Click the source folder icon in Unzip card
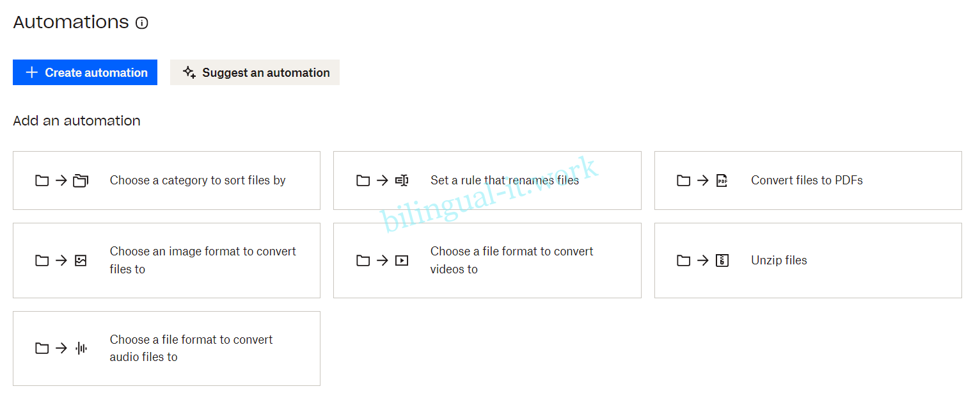Image resolution: width=980 pixels, height=393 pixels. click(684, 261)
